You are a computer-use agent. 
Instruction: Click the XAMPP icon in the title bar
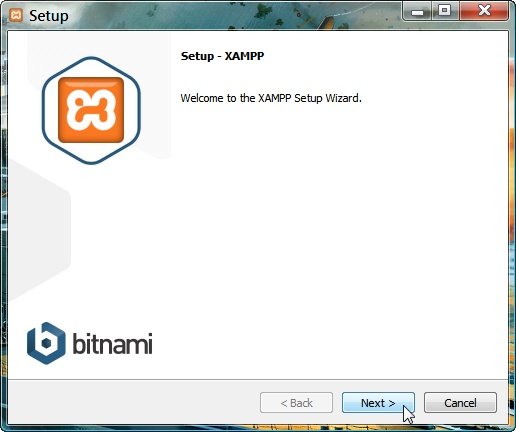[x=16, y=15]
